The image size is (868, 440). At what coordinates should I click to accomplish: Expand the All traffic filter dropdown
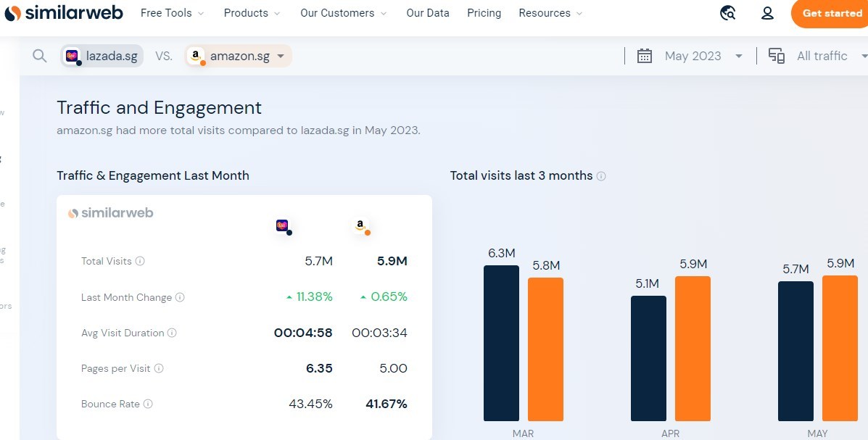coord(864,56)
